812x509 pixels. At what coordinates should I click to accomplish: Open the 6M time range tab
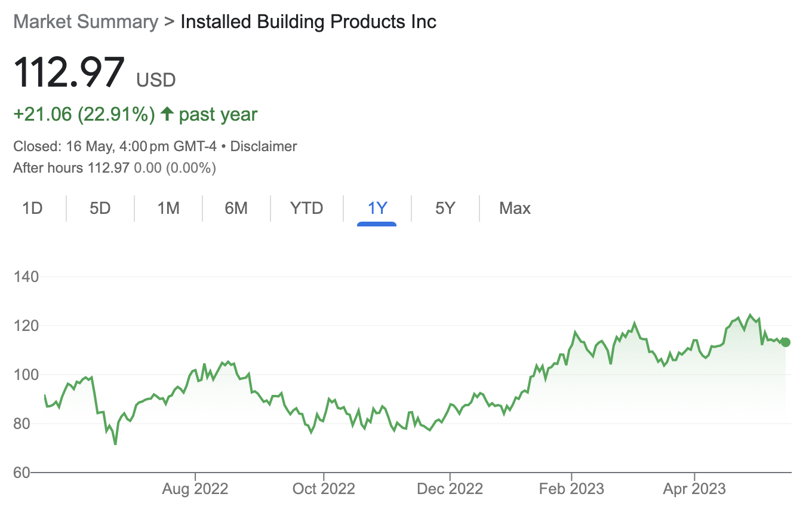click(x=236, y=208)
